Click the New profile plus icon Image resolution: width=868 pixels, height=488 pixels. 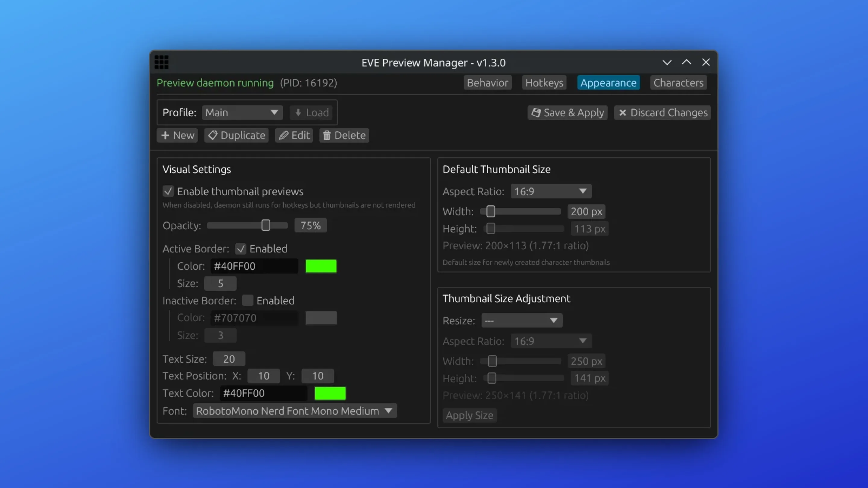pyautogui.click(x=166, y=135)
